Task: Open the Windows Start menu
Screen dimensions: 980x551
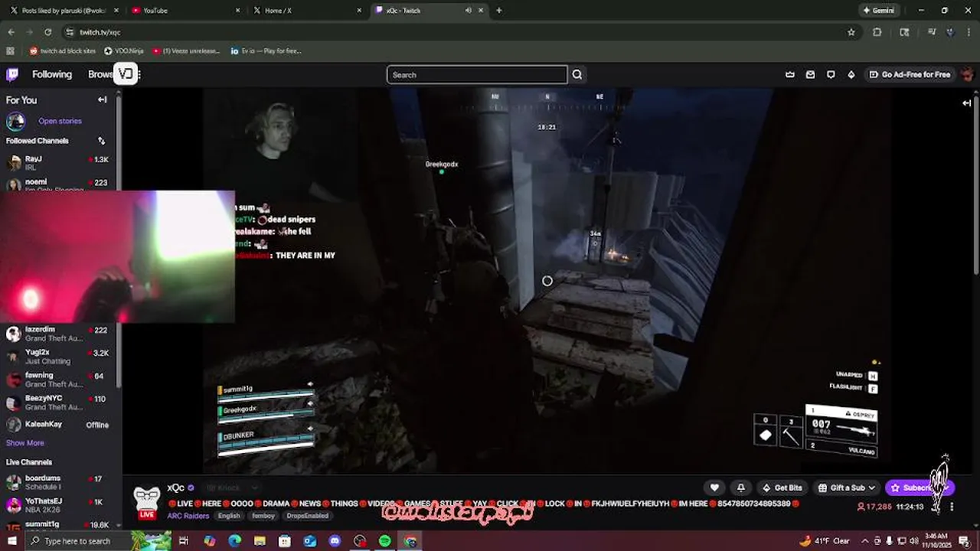Action: (11, 541)
